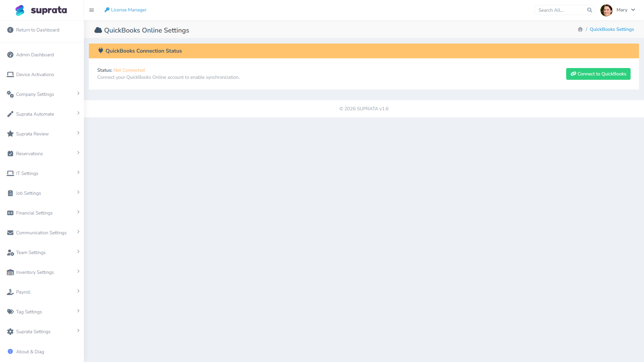Click the QuickBooks Settings breadcrumb link

612,29
